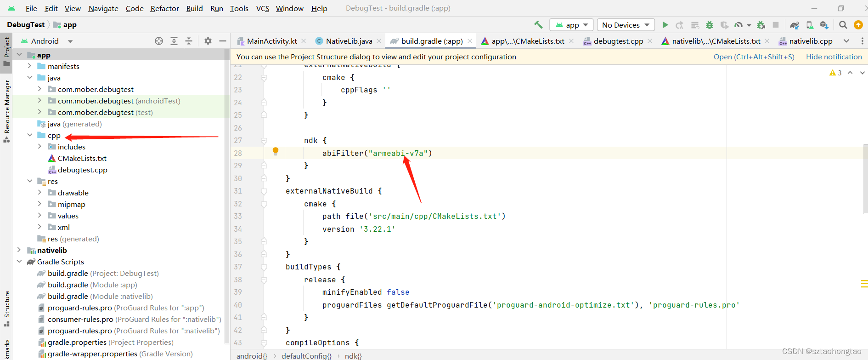Viewport: 868px width, 360px height.
Task: Toggle the Structure side tab
Action: [6, 308]
